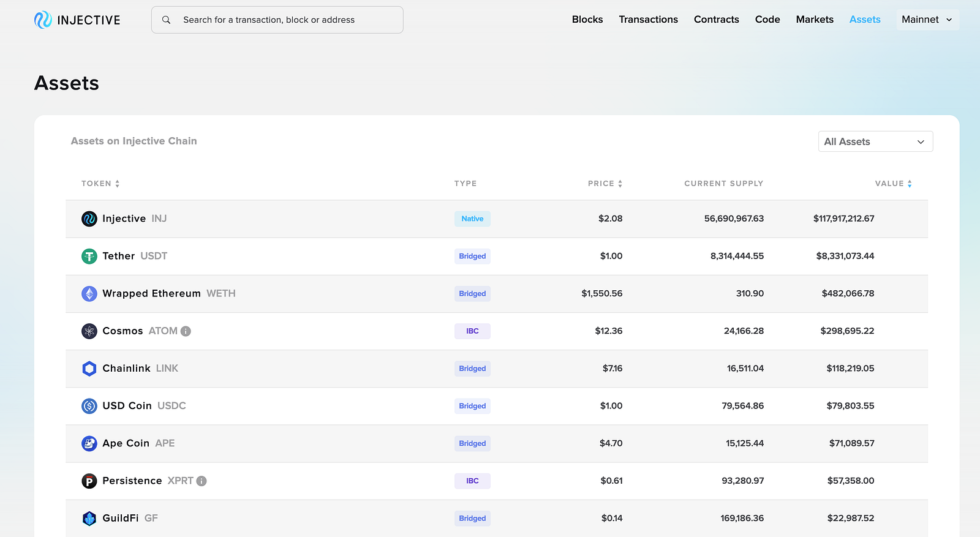
Task: Click the $8,331,073.44 value cell
Action: 845,256
